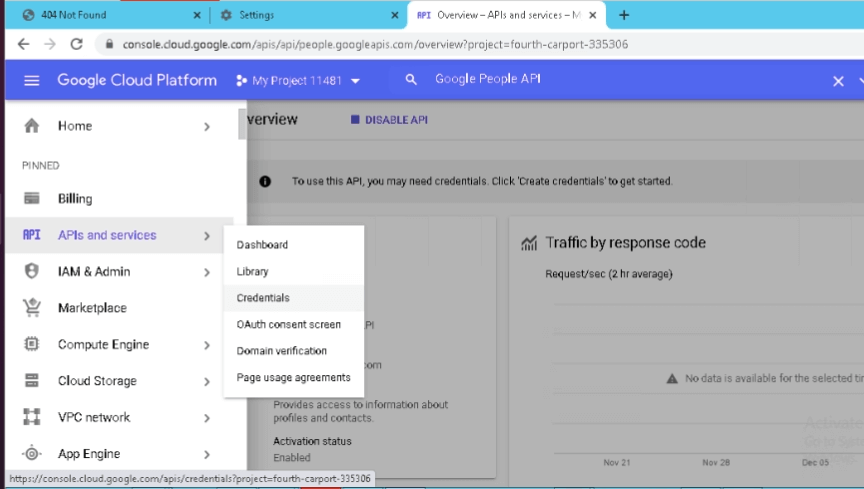Viewport: 864px width, 489px height.
Task: Open the hamburger navigation menu
Action: tap(31, 80)
